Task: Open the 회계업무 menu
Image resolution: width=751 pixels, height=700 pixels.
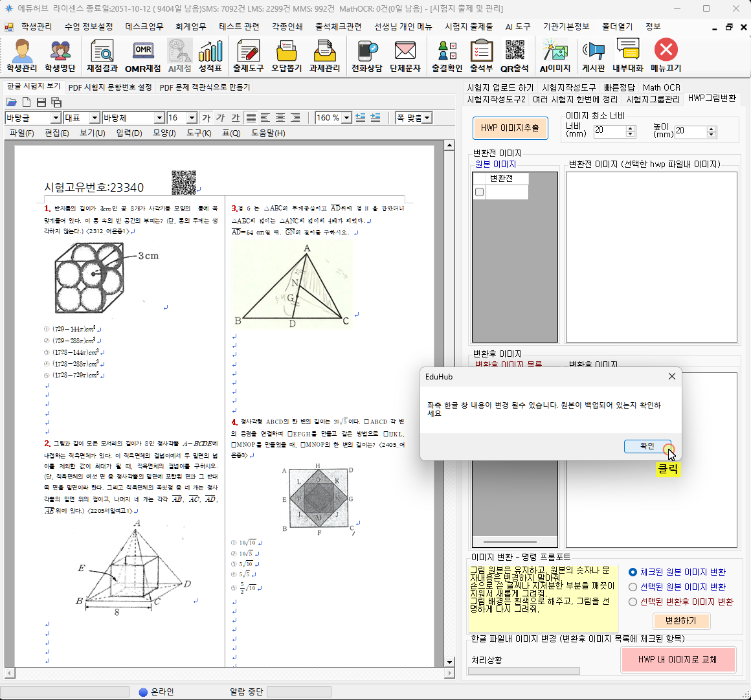Action: (190, 27)
